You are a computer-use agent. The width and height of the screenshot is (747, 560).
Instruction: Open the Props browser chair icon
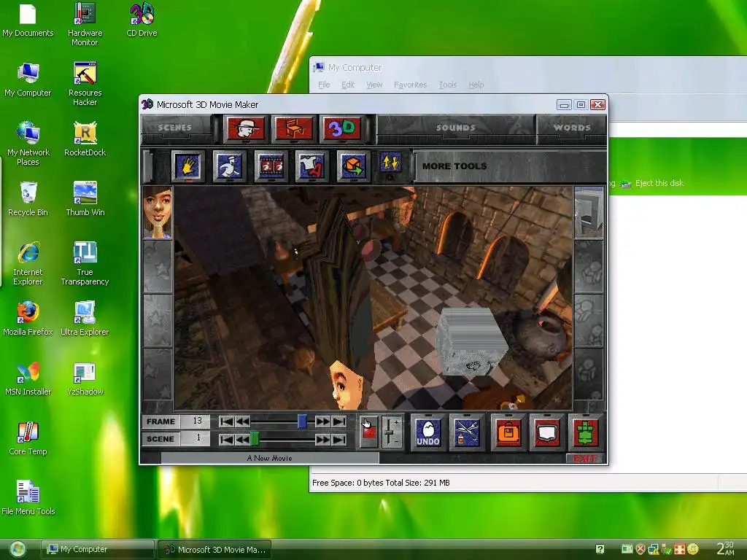293,128
